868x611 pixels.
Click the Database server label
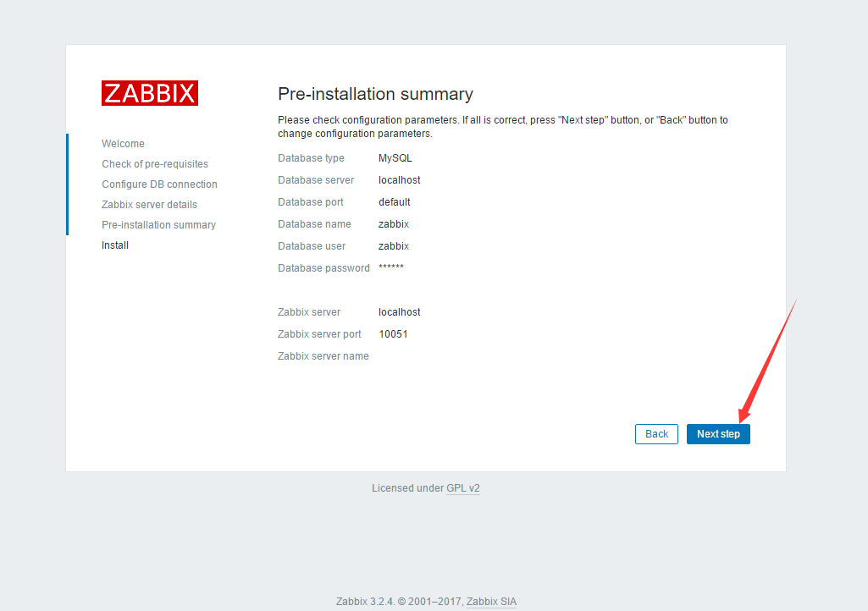point(316,180)
